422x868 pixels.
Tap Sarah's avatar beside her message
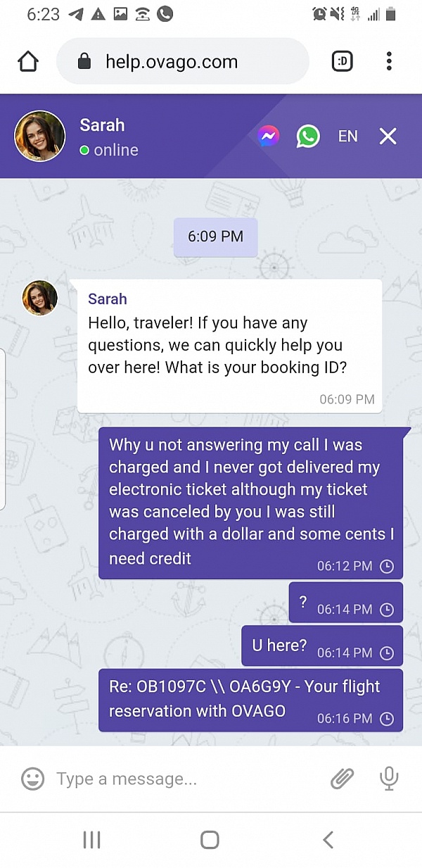(x=40, y=297)
